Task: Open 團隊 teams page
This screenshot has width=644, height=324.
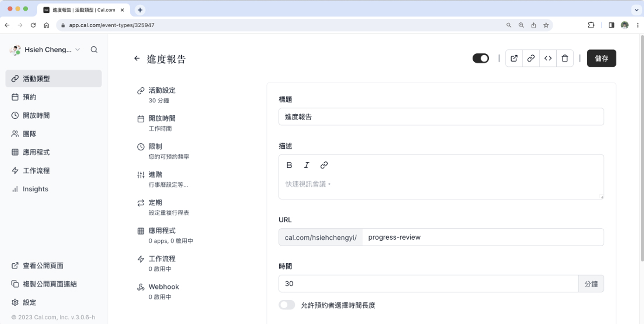Action: 54,134
